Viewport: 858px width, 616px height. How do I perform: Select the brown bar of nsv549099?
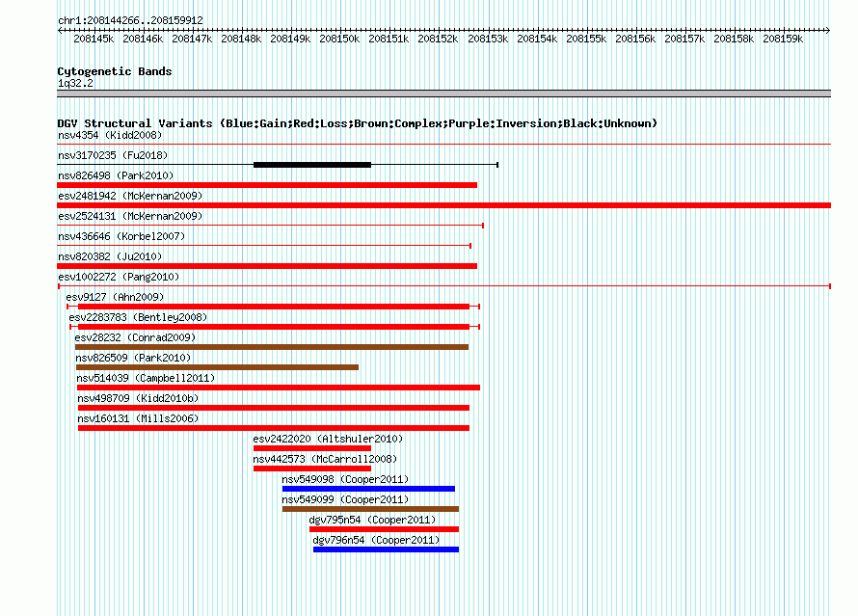[370, 509]
